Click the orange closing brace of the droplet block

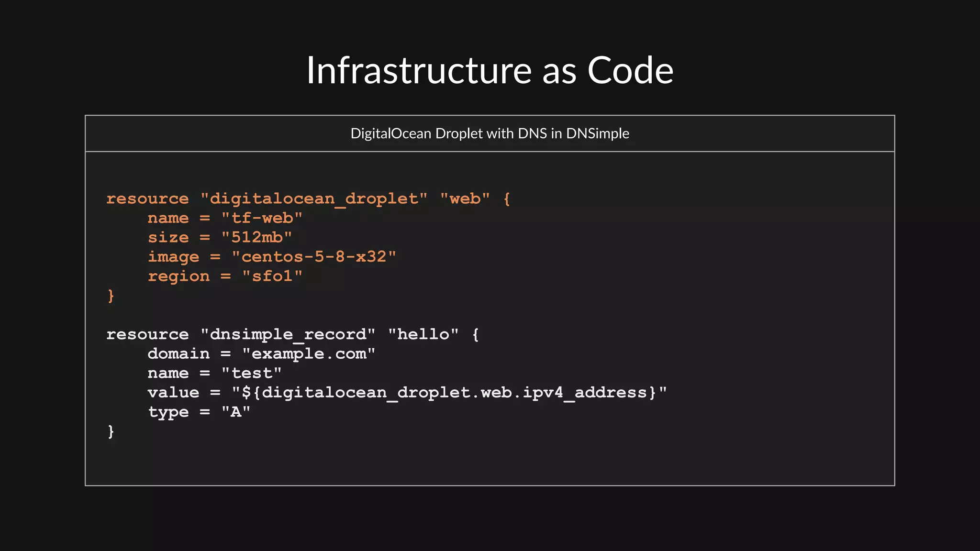coord(111,296)
